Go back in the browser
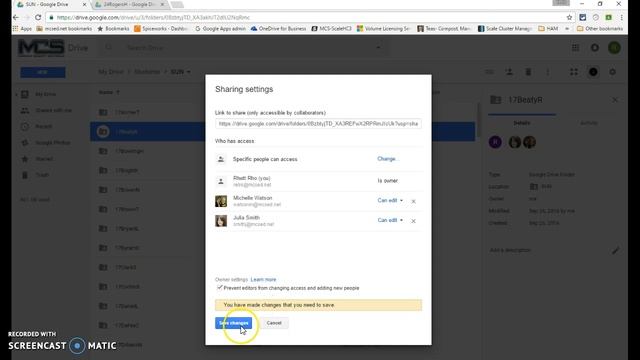 click(x=16, y=18)
